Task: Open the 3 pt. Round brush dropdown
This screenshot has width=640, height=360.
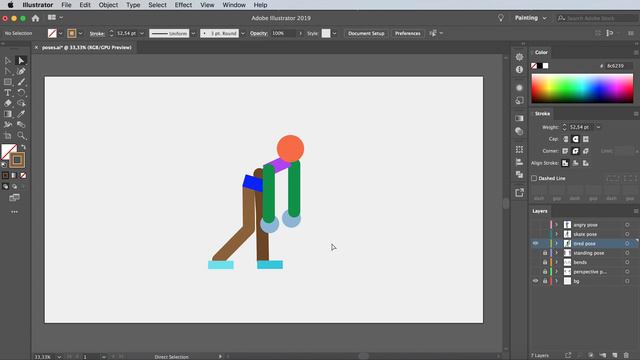Action: point(242,33)
